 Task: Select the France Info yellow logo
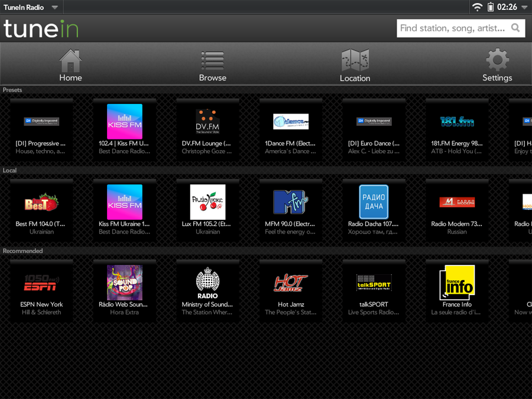(457, 283)
